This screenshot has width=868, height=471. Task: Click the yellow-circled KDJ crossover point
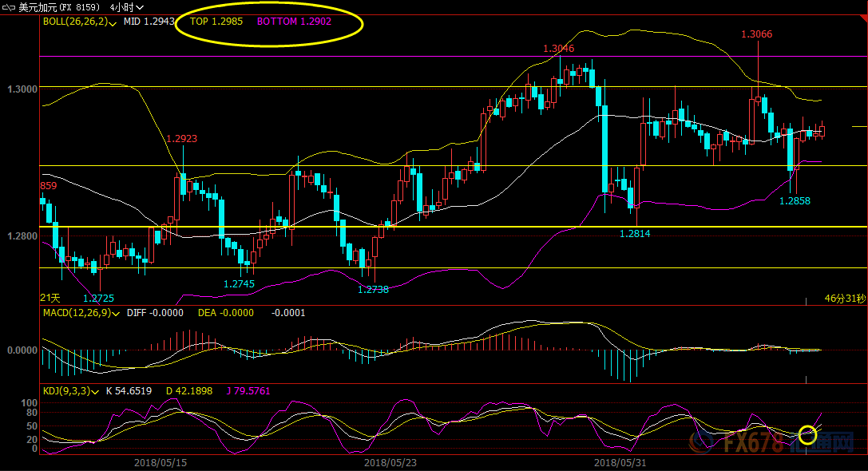[x=807, y=435]
